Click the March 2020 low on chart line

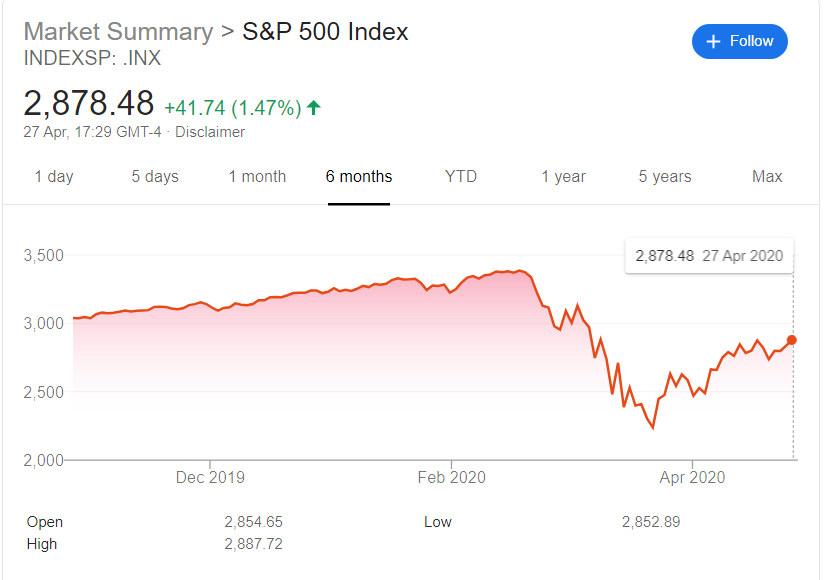pyautogui.click(x=653, y=428)
